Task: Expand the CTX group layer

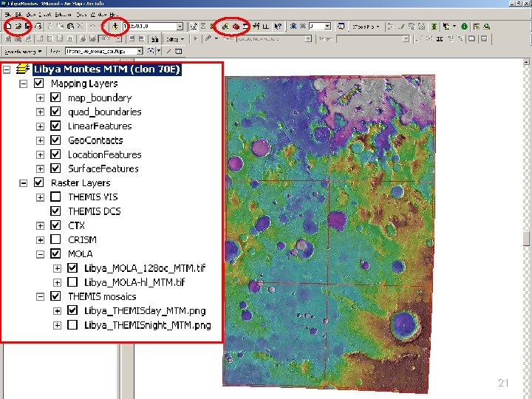Action: click(40, 225)
